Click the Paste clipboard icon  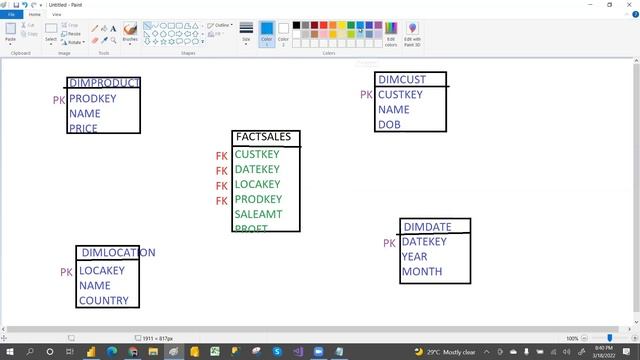[x=11, y=29]
